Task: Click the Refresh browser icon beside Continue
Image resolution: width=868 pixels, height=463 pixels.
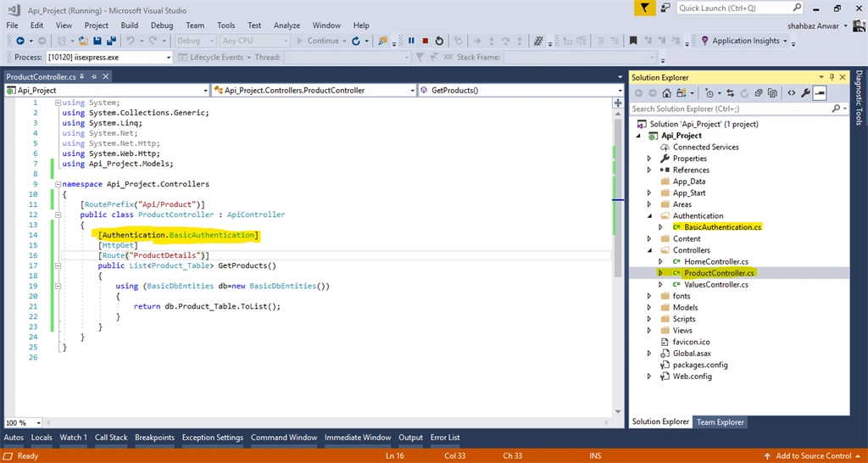Action: [x=356, y=41]
